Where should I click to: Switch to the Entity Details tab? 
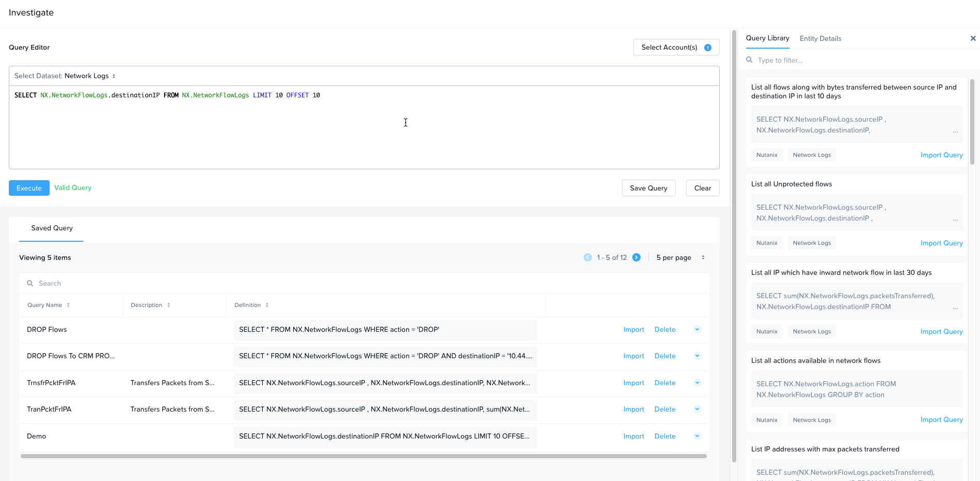click(820, 38)
